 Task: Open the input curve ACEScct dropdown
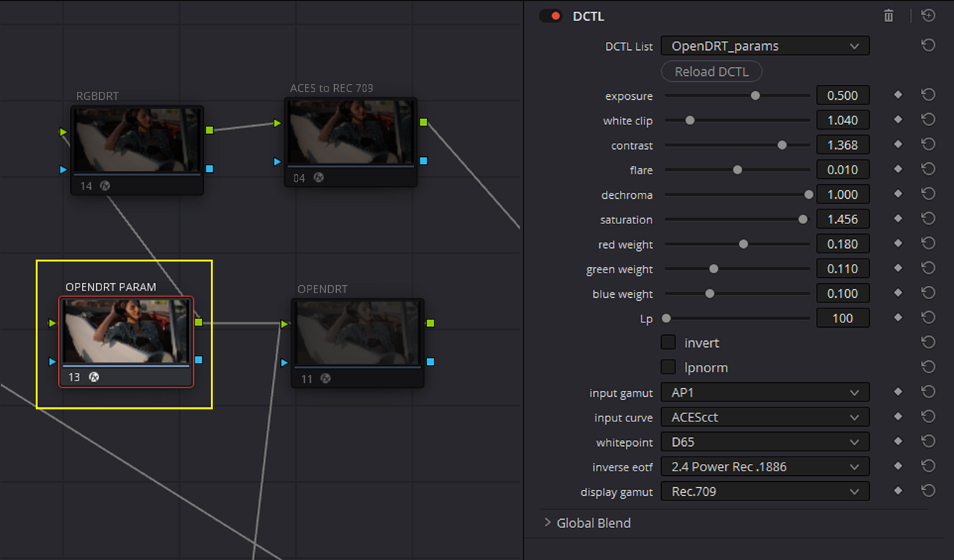point(765,417)
